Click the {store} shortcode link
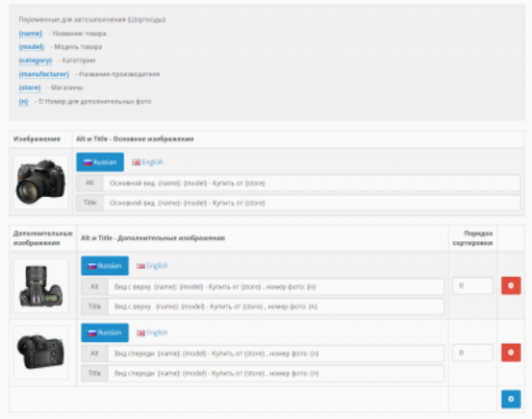Screen dimensions: 532x419 tap(30, 87)
